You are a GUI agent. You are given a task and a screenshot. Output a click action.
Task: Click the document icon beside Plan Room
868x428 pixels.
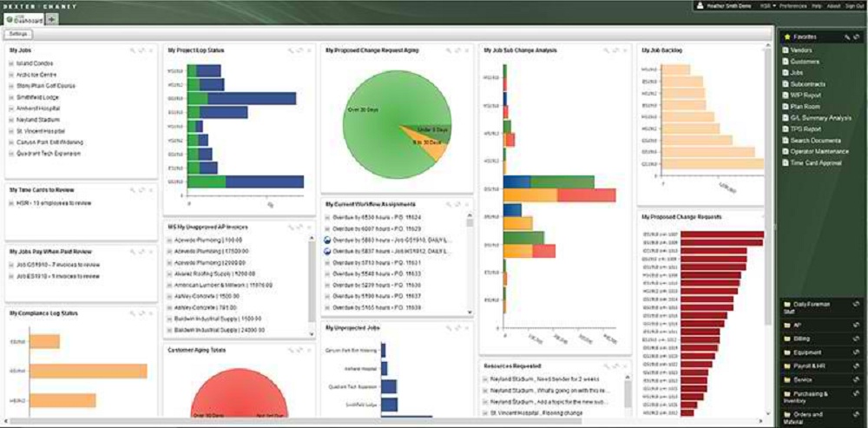(x=786, y=106)
